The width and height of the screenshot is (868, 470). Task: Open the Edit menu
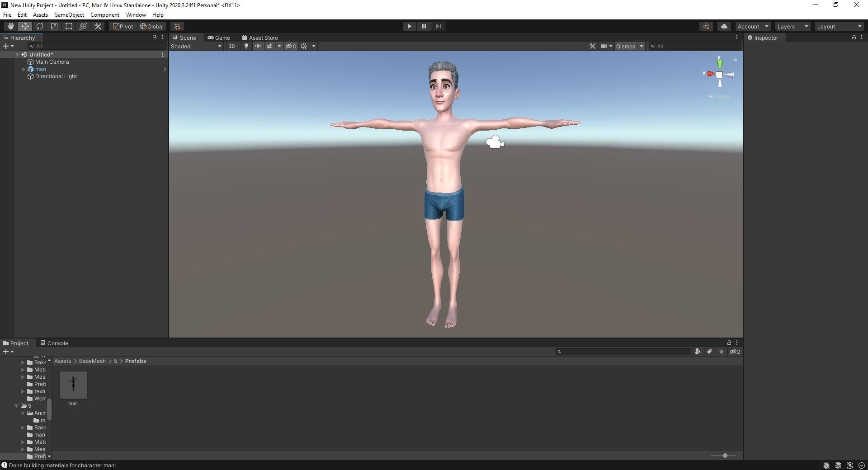22,15
